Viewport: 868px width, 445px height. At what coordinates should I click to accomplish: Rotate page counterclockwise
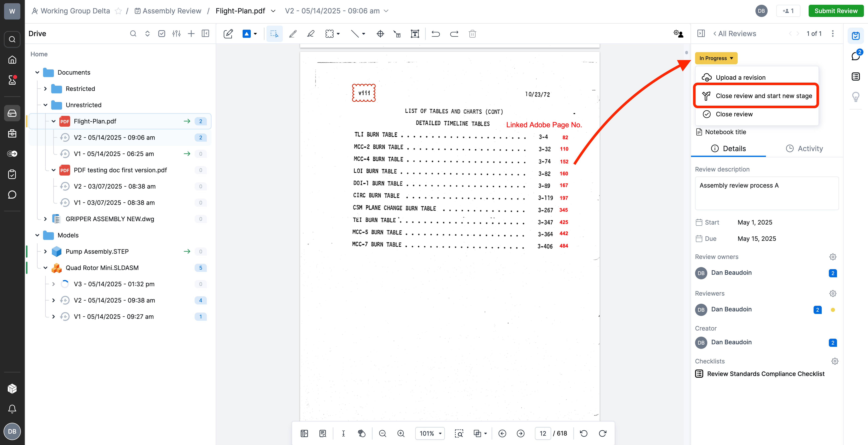tap(584, 433)
